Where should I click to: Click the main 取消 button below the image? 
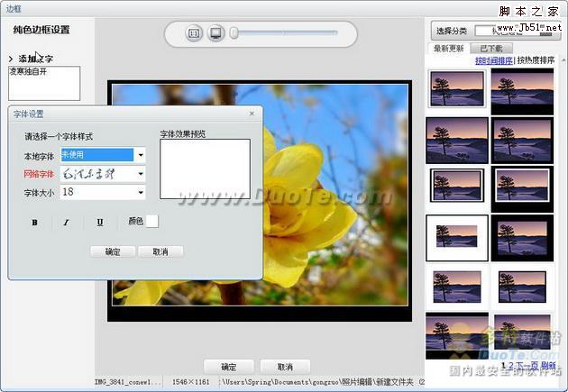tap(285, 367)
